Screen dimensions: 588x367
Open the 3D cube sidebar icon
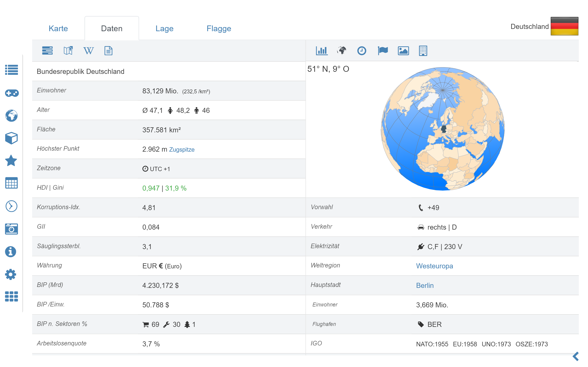tap(11, 138)
